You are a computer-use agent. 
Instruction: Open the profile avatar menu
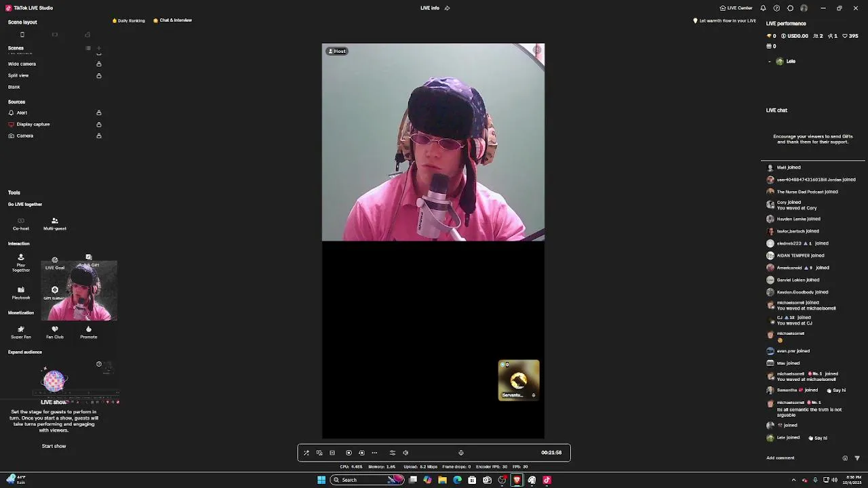coord(804,8)
